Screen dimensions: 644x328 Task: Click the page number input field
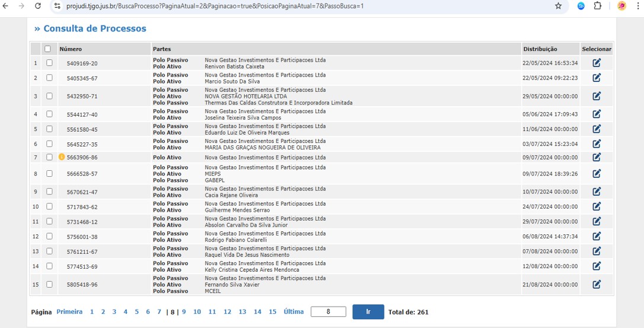click(x=328, y=312)
